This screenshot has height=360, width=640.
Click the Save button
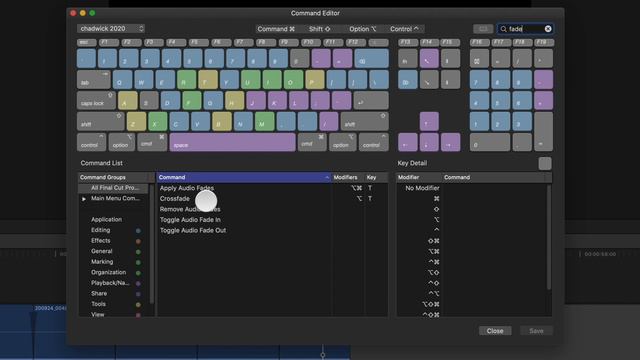(536, 331)
